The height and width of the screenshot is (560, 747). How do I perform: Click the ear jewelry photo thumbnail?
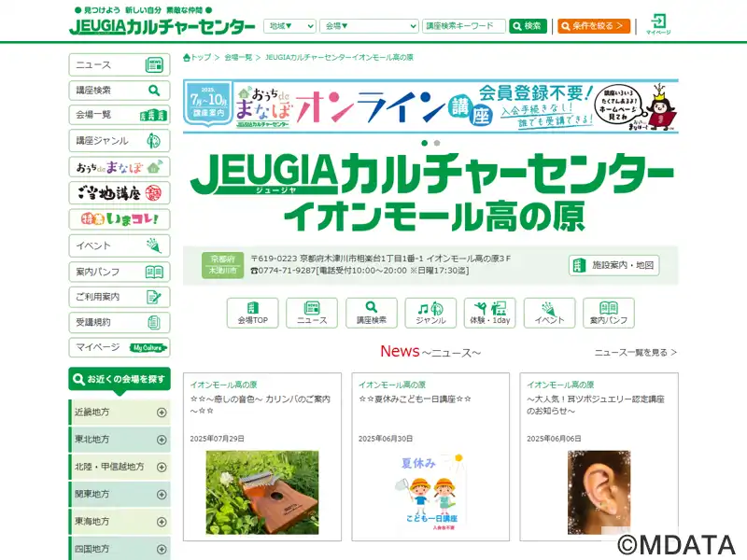click(x=599, y=493)
